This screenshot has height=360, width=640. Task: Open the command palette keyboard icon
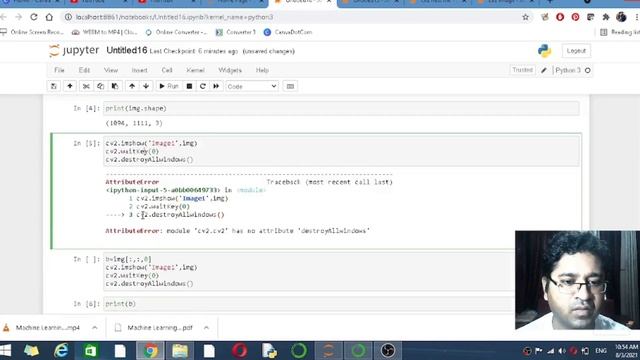click(x=290, y=86)
